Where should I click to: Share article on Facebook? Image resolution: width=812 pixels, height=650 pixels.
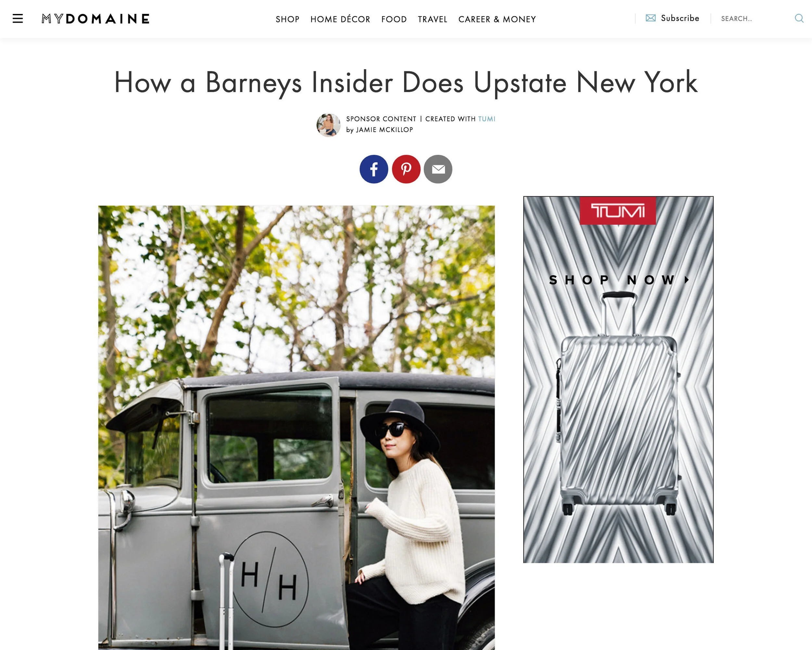[374, 169]
